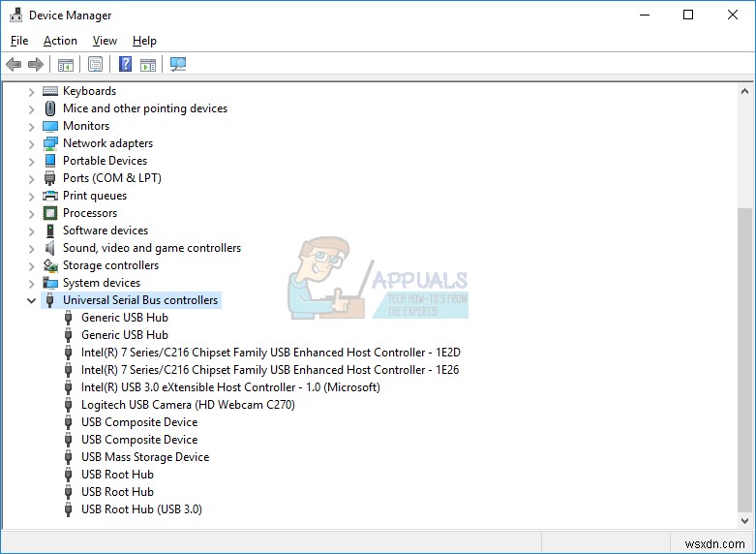756x554 pixels.
Task: Expand the Portable Devices category
Action: [31, 161]
